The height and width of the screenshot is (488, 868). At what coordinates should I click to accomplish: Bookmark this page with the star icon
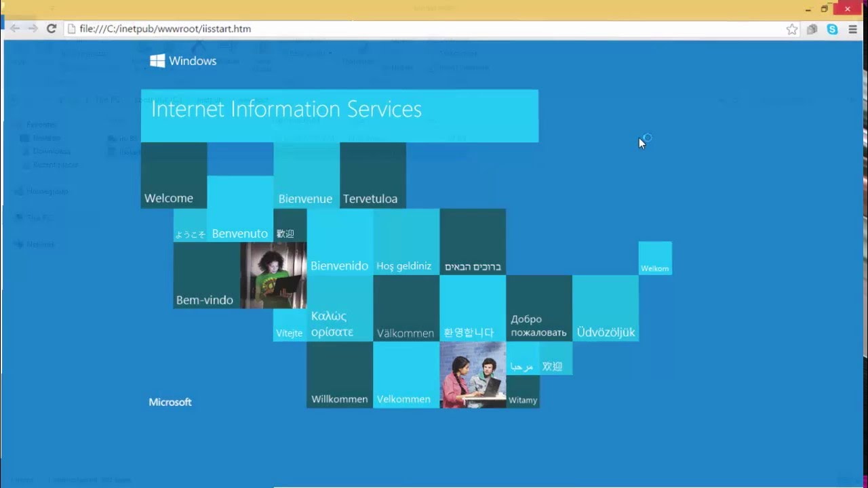(x=791, y=29)
